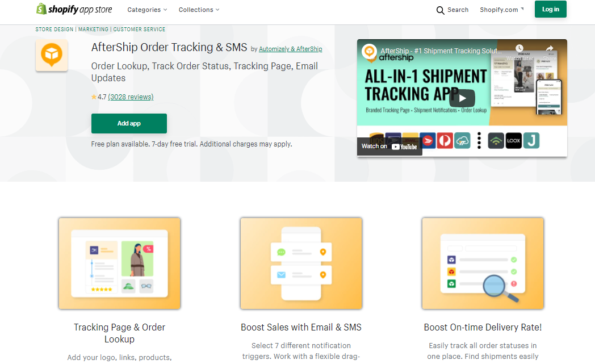
Task: Play the AfterShip YouTube video
Action: [x=462, y=98]
